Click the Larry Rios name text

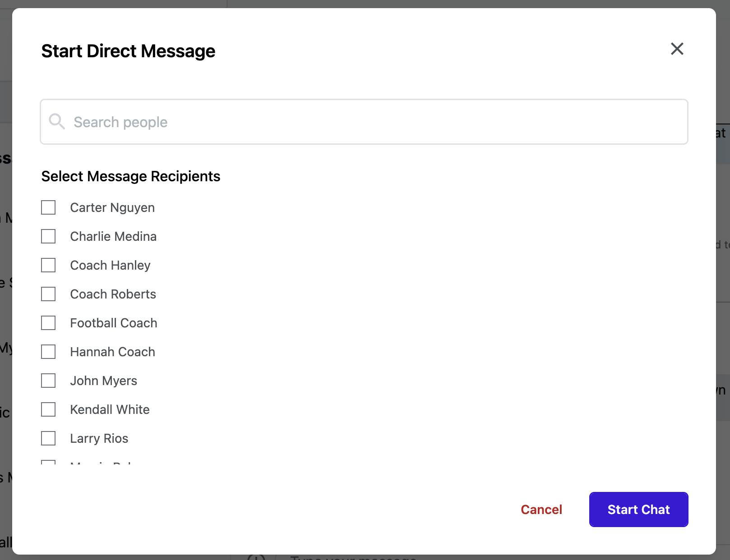pos(99,438)
